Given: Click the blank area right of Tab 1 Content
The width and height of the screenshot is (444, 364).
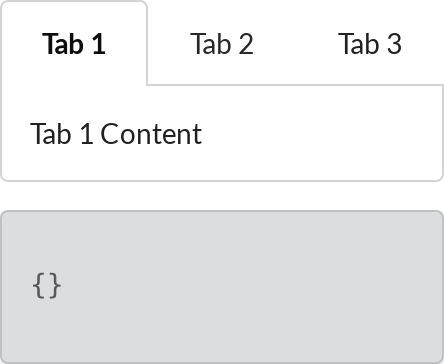Looking at the screenshot, I should pos(320,134).
